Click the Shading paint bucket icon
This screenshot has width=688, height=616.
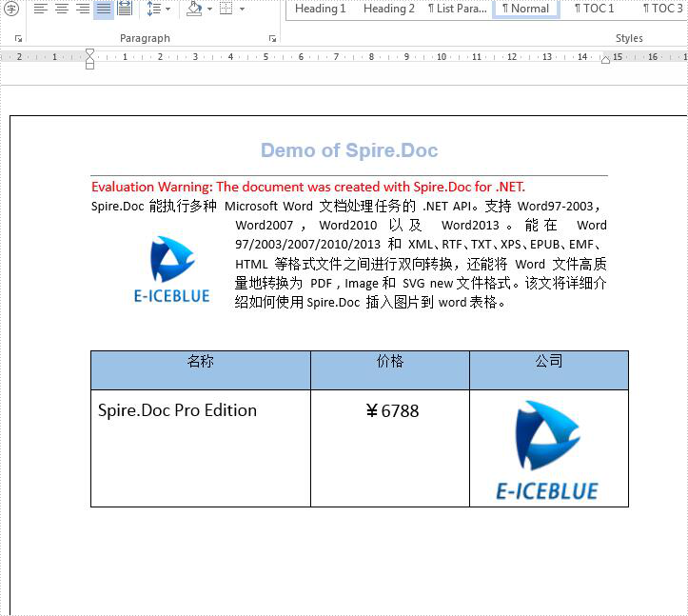pos(194,9)
